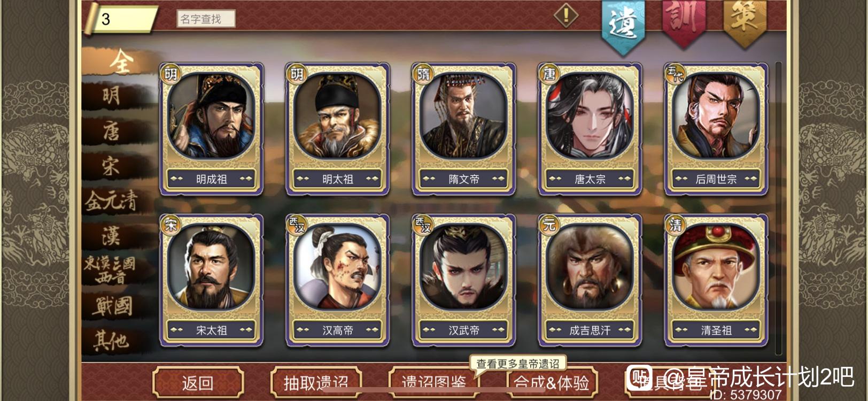Choose the 成吉思汗 emperor card
Image resolution: width=868 pixels, height=401 pixels.
tap(590, 280)
